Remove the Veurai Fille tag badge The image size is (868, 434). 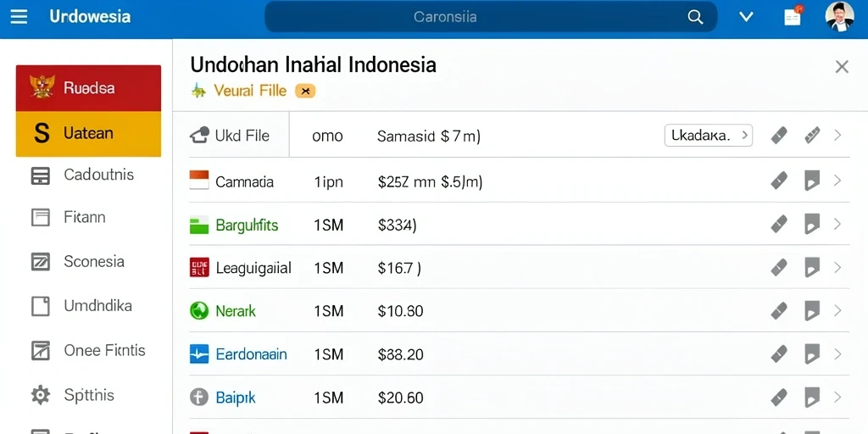pyautogui.click(x=305, y=91)
